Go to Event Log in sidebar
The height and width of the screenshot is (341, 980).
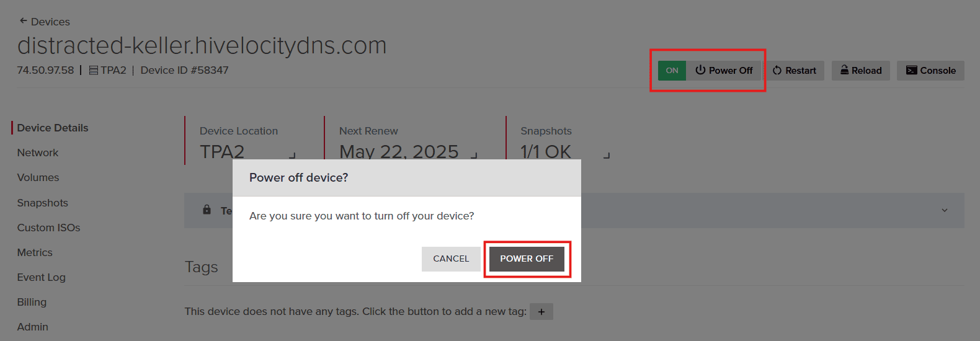pyautogui.click(x=42, y=277)
